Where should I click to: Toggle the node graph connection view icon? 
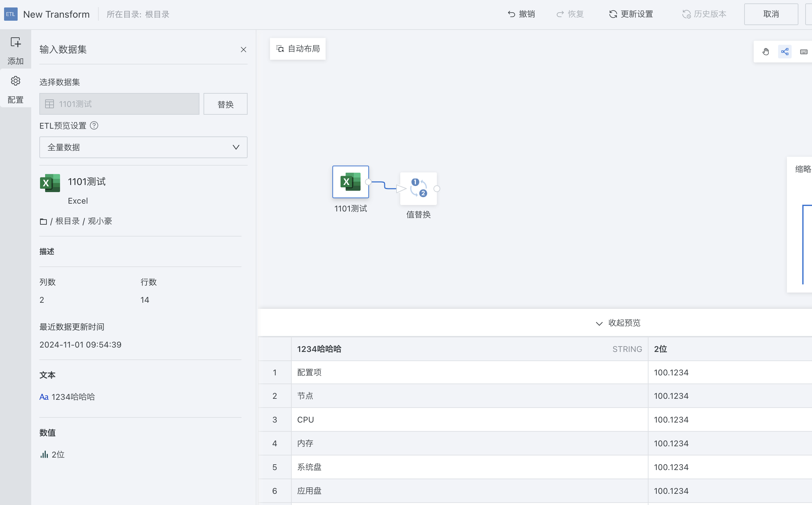click(x=785, y=52)
